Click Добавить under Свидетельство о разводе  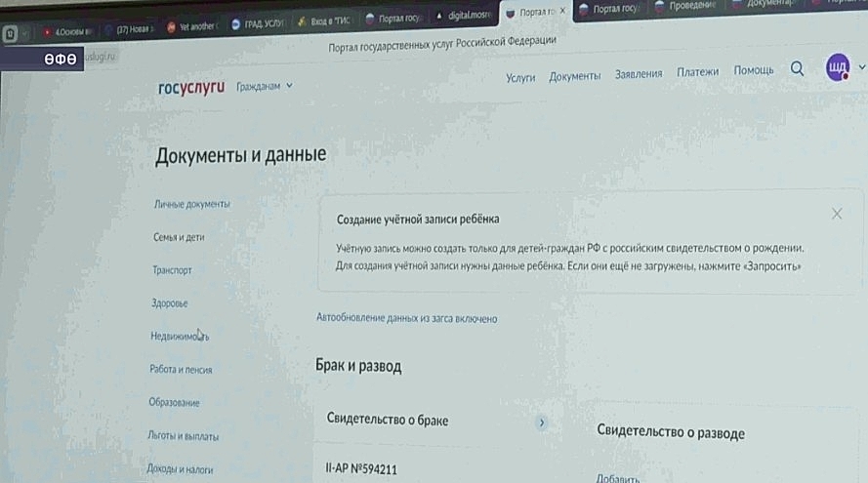(x=618, y=478)
